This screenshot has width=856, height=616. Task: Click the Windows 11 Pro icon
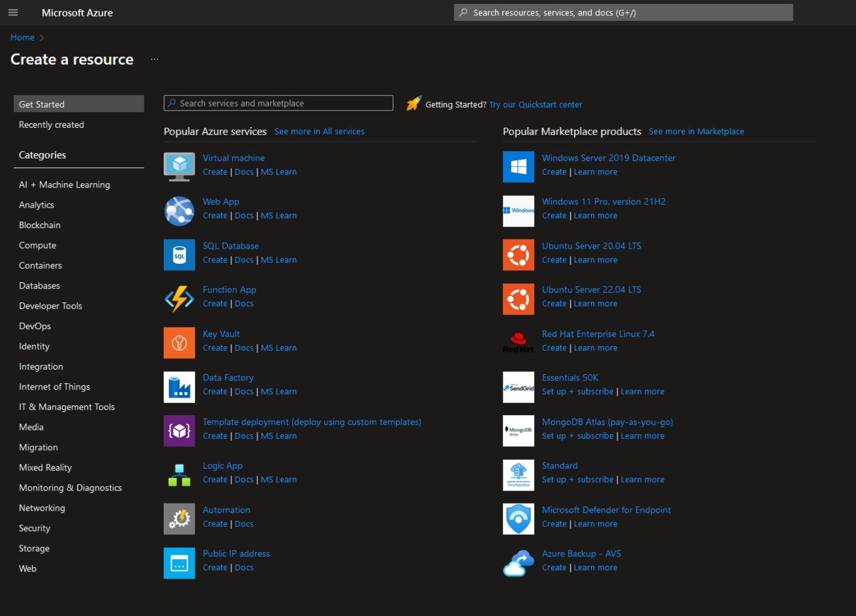[x=518, y=211]
